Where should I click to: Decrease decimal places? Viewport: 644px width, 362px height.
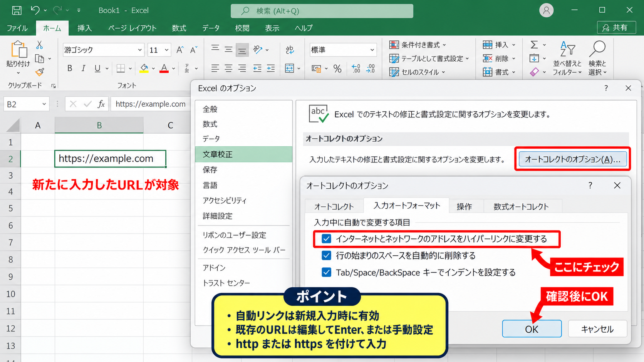371,69
